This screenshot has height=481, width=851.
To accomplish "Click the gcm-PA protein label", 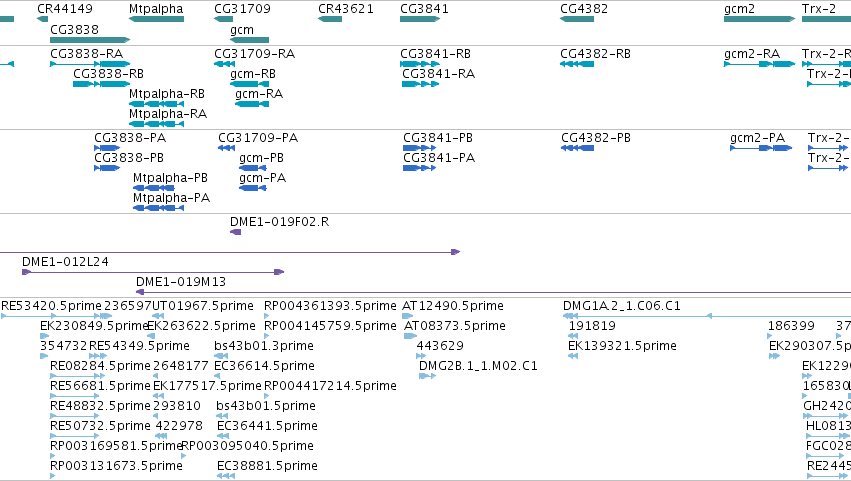I will 263,178.
